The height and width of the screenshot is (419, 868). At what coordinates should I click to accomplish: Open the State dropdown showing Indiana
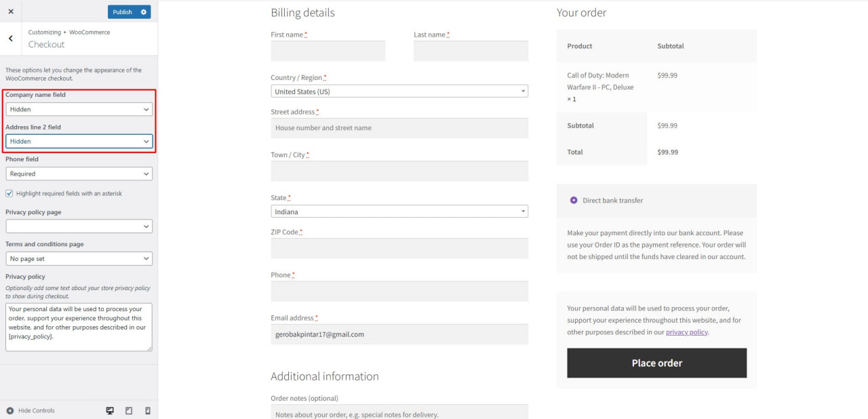(399, 212)
